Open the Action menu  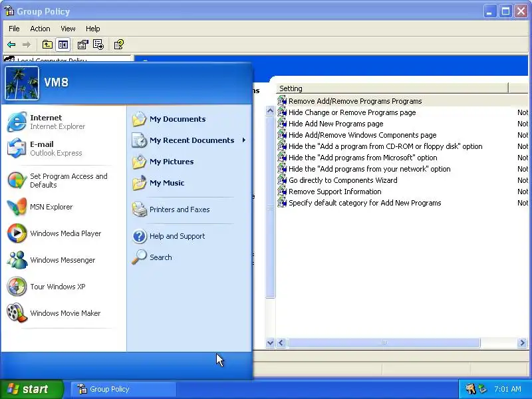coord(40,29)
